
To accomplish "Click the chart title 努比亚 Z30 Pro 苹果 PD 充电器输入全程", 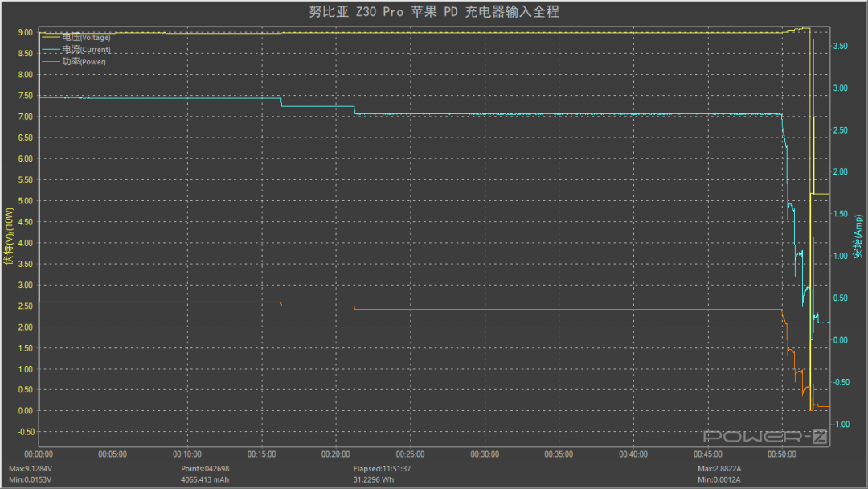I will [x=434, y=11].
